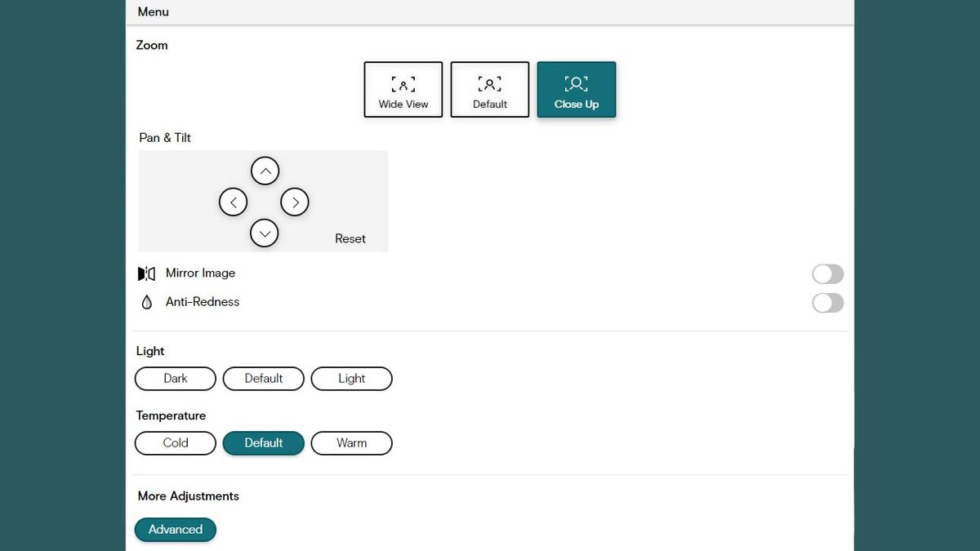Click the Pan & Tilt label
Screen dimensions: 980x551
(165, 138)
